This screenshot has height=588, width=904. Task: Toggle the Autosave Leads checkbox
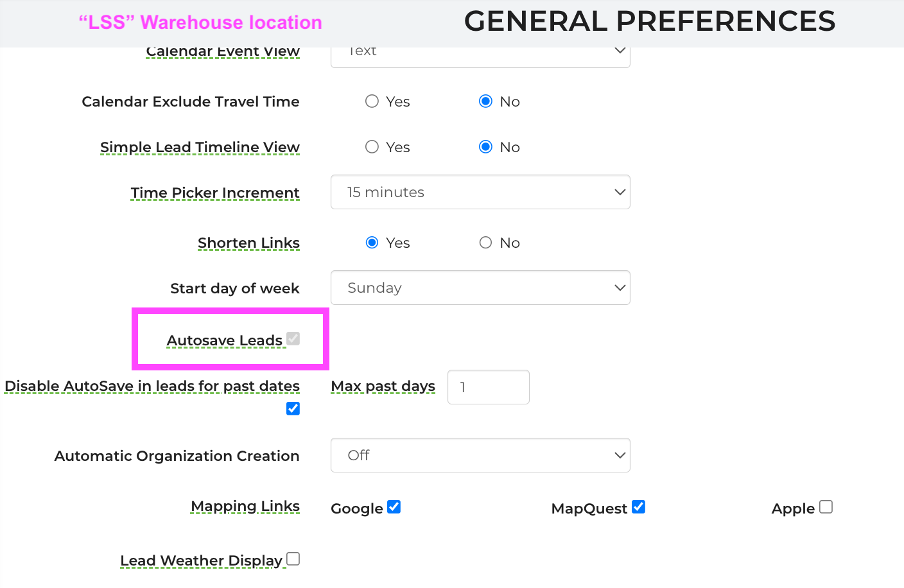point(293,338)
